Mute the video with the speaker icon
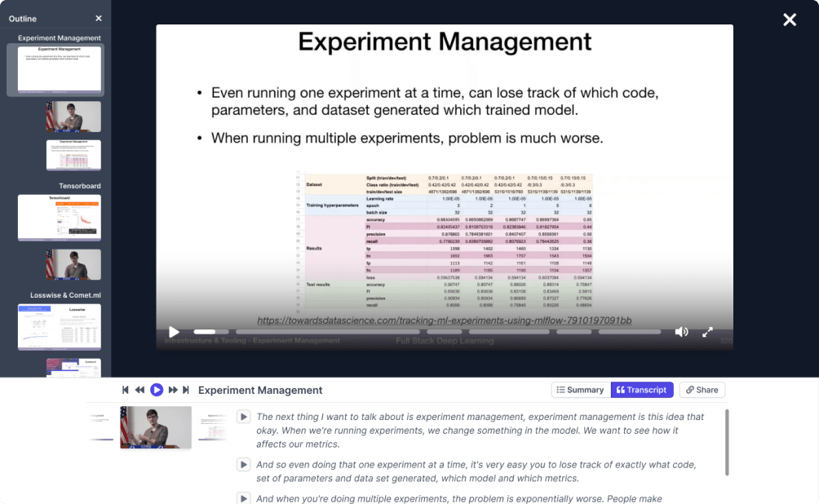This screenshot has height=504, width=819. click(x=681, y=332)
